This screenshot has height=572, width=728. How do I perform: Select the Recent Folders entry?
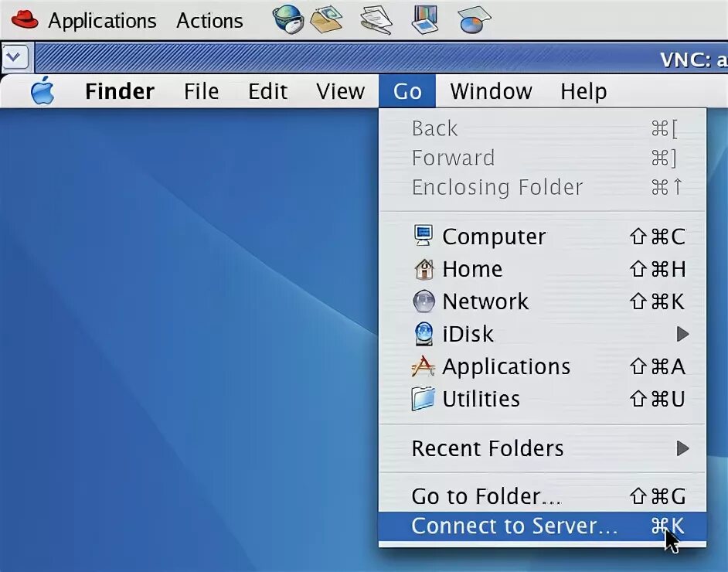[543, 448]
